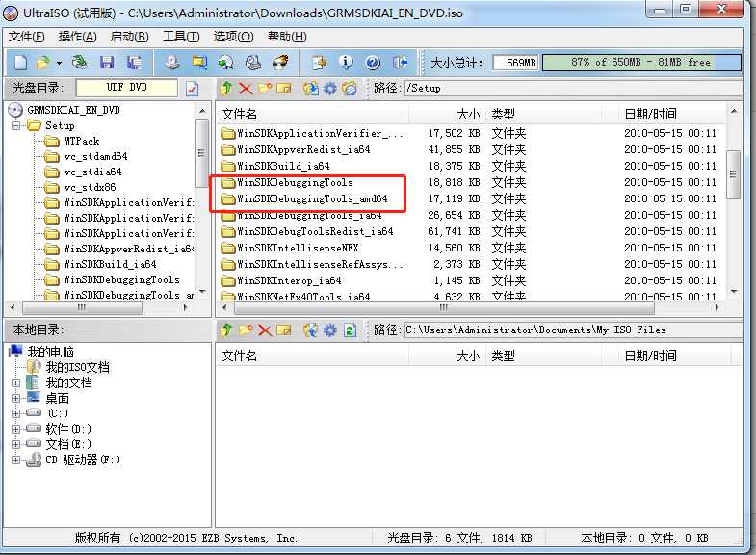Click the New Folder icon in image pane
The width and height of the screenshot is (756, 555).
(265, 88)
